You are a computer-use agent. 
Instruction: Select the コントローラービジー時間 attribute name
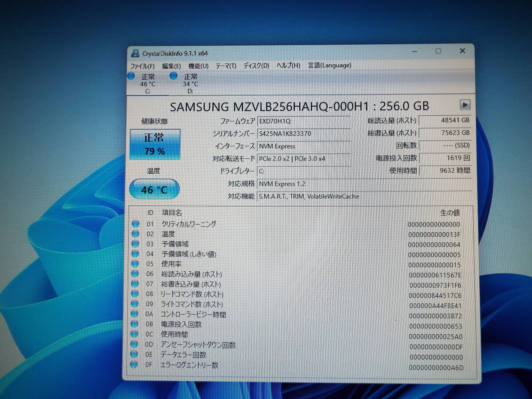193,315
